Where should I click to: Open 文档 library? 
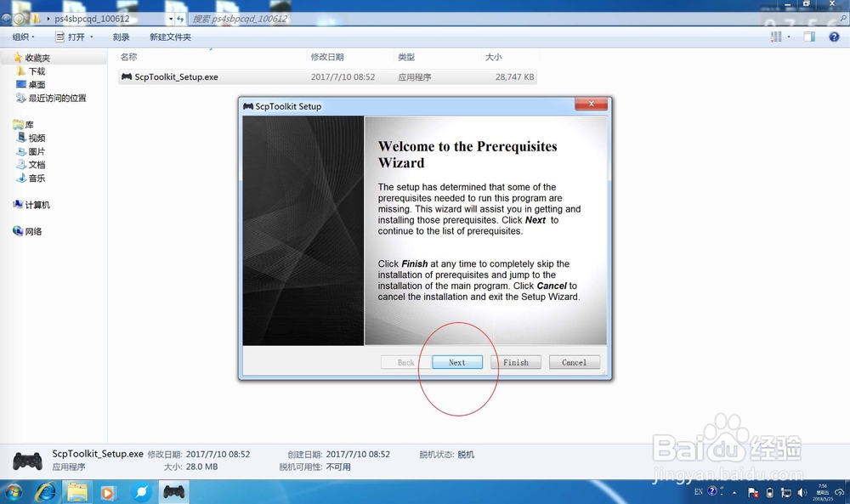pos(37,165)
